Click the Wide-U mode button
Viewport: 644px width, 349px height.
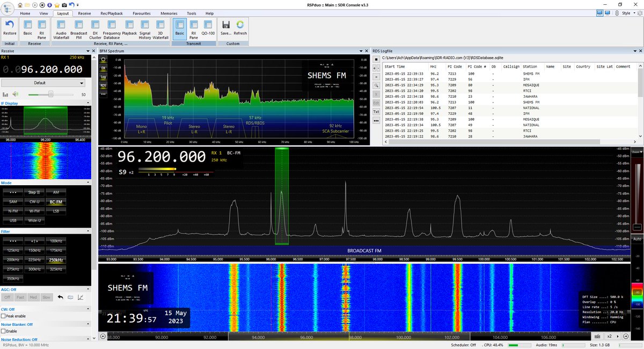(34, 220)
